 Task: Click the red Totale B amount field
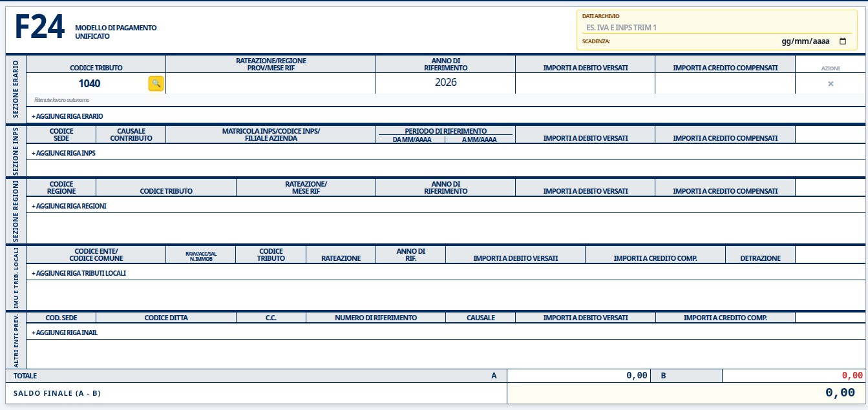click(793, 375)
